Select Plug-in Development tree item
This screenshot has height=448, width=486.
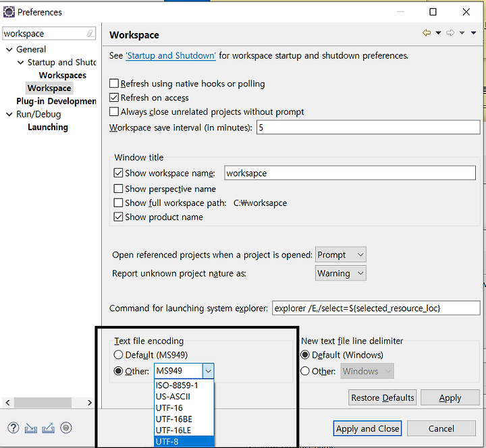[56, 101]
